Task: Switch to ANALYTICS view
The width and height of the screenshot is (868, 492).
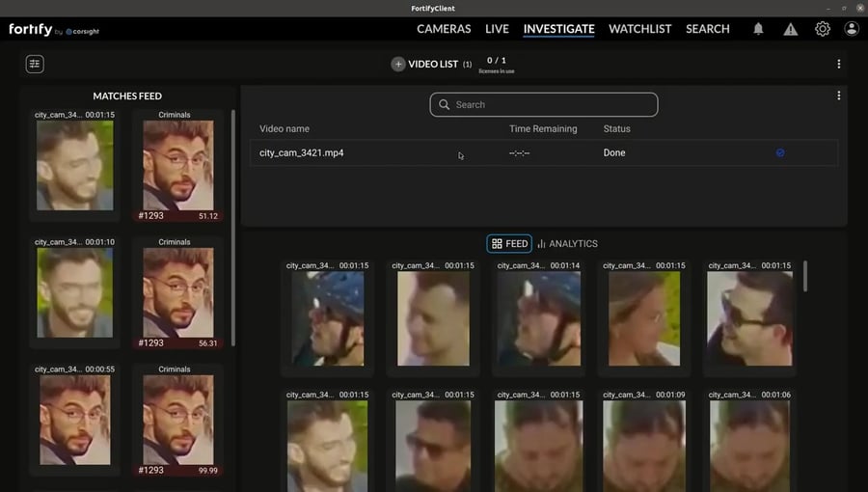Action: (567, 244)
